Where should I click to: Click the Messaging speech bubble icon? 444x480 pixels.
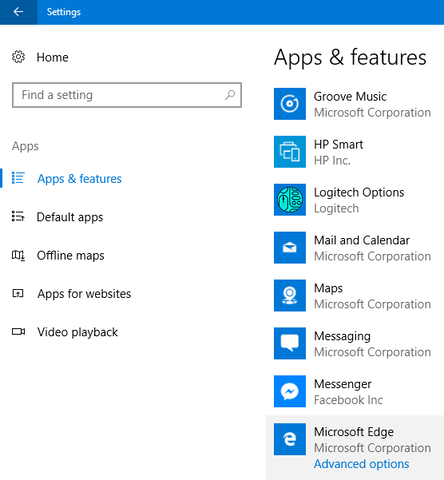pyautogui.click(x=290, y=343)
